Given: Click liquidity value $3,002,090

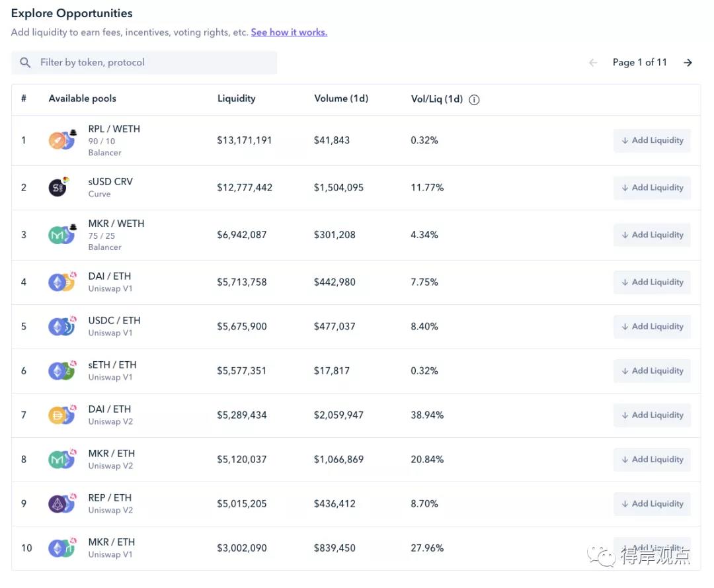Looking at the screenshot, I should click(x=242, y=548).
